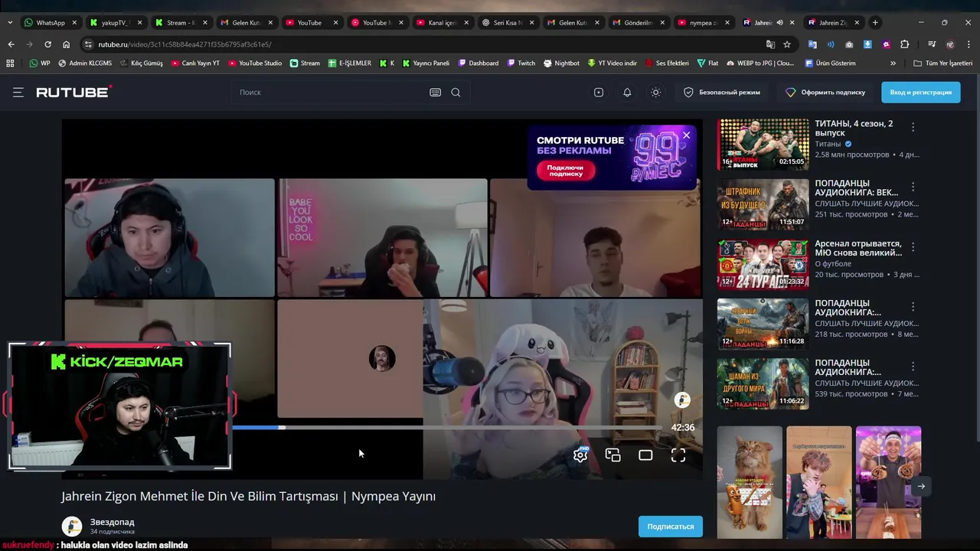
Task: Click the search magnifier icon
Action: tap(456, 92)
